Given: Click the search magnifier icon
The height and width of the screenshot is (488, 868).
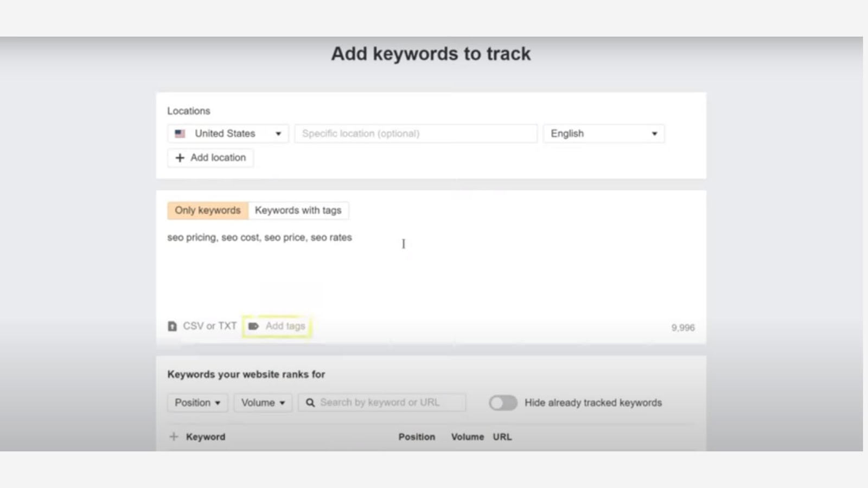Looking at the screenshot, I should pos(310,403).
